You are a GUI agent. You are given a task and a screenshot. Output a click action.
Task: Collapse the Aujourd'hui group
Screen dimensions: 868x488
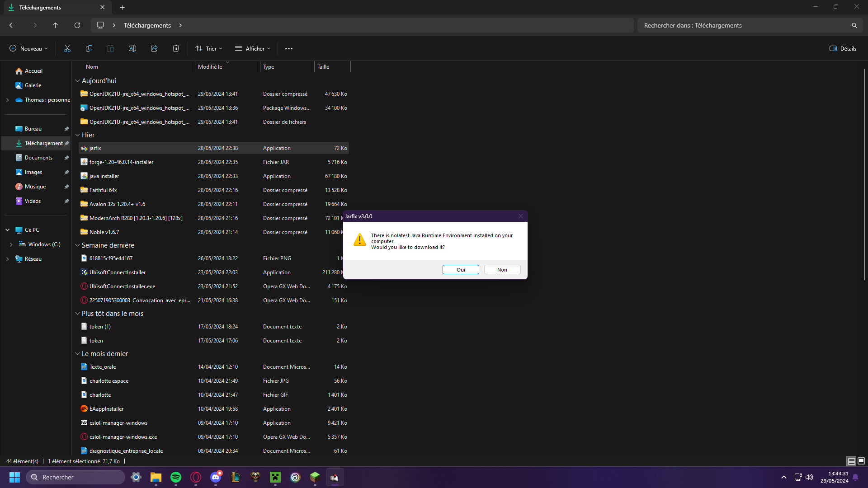[x=77, y=81]
